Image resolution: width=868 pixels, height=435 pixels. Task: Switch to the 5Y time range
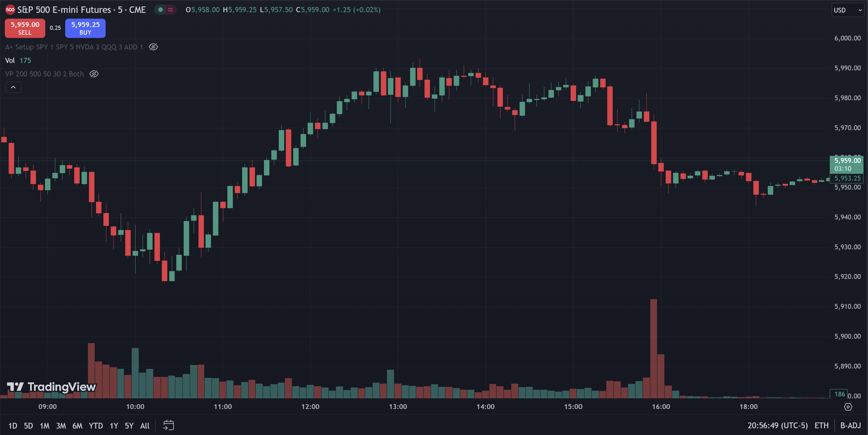[x=129, y=426]
